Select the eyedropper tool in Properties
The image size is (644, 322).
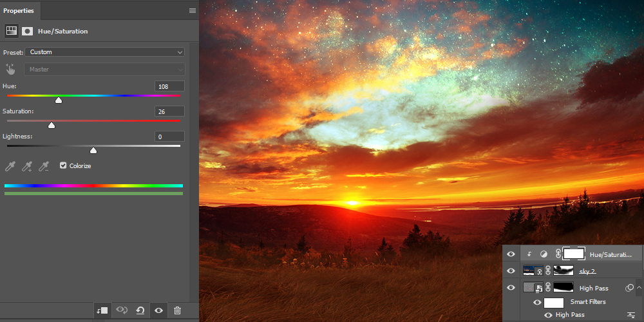(10, 166)
